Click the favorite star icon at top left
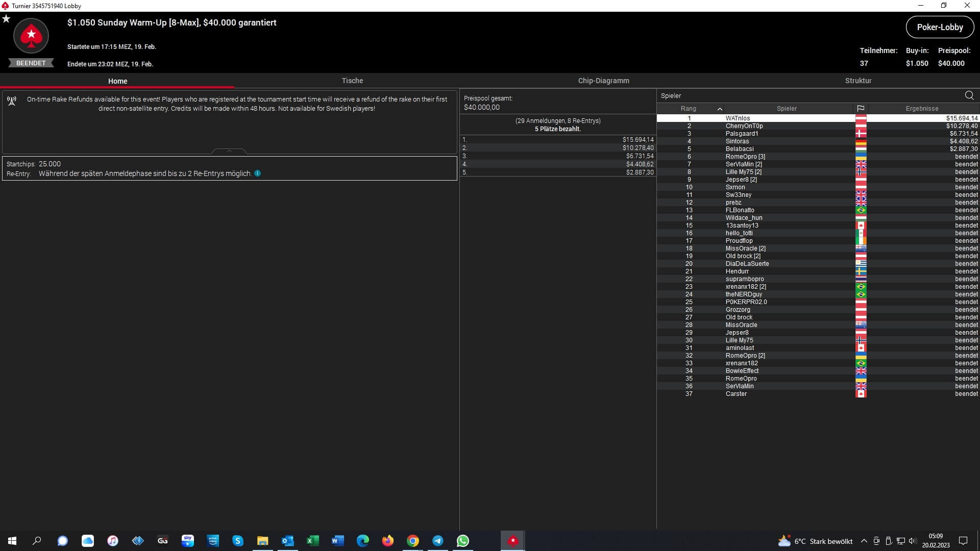This screenshot has width=980, height=551. point(6,19)
